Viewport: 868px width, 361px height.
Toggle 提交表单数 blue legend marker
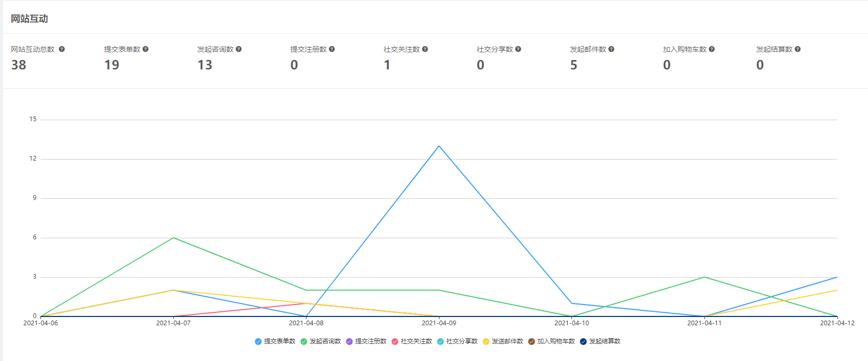[x=258, y=341]
